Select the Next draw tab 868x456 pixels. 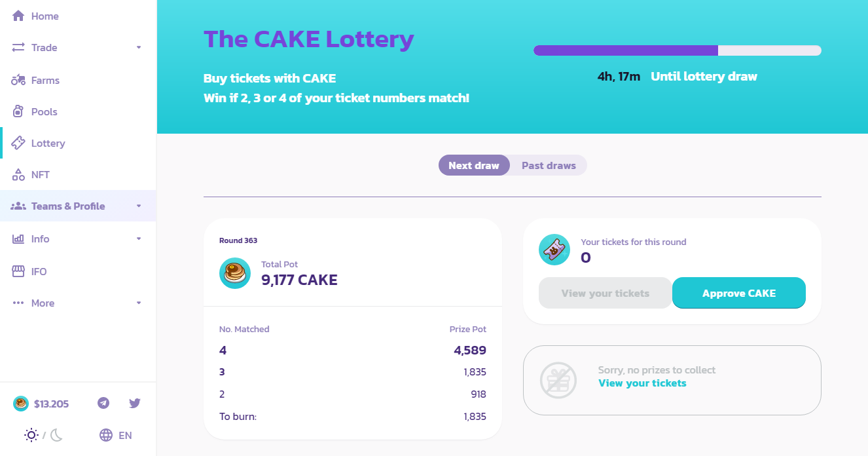(474, 165)
